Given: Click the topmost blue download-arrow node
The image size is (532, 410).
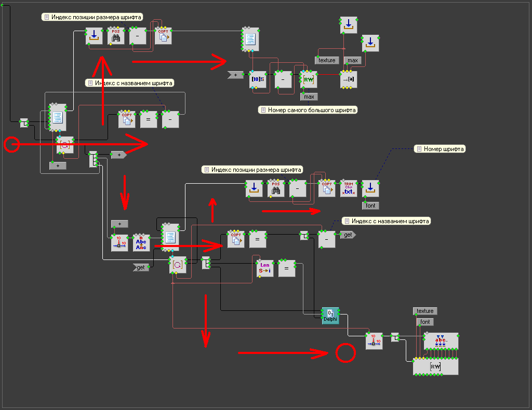Looking at the screenshot, I should pos(349,24).
